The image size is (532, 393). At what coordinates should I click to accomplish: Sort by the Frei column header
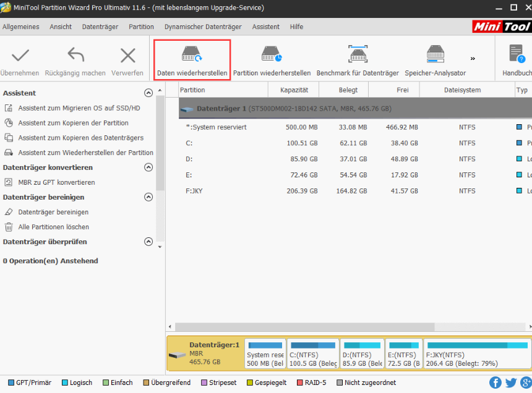pos(395,90)
